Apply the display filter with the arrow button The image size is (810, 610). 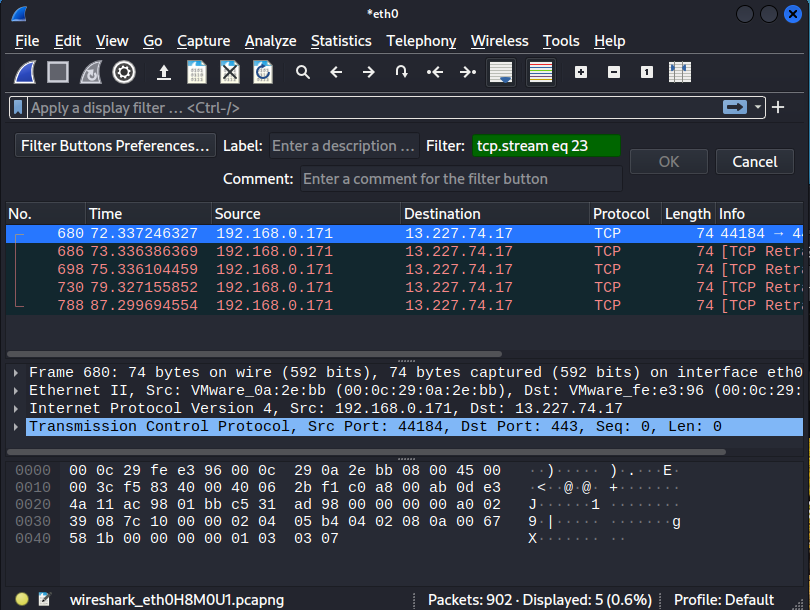(735, 107)
